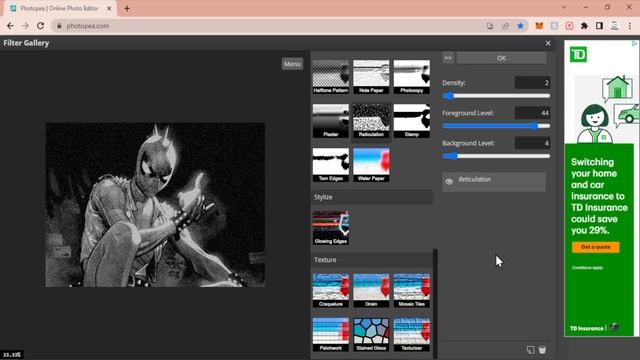Toggle visibility eye of Reticulation effect layer
The height and width of the screenshot is (360, 640).
(449, 182)
